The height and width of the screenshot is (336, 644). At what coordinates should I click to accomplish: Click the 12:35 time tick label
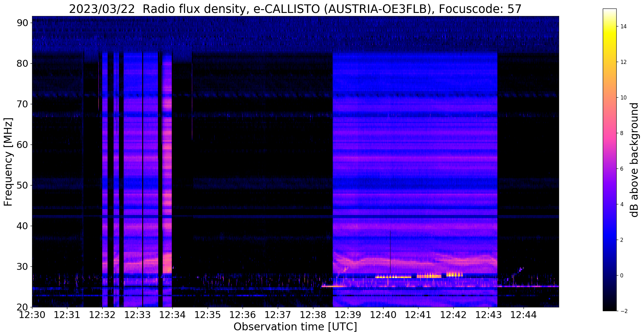[x=207, y=315]
